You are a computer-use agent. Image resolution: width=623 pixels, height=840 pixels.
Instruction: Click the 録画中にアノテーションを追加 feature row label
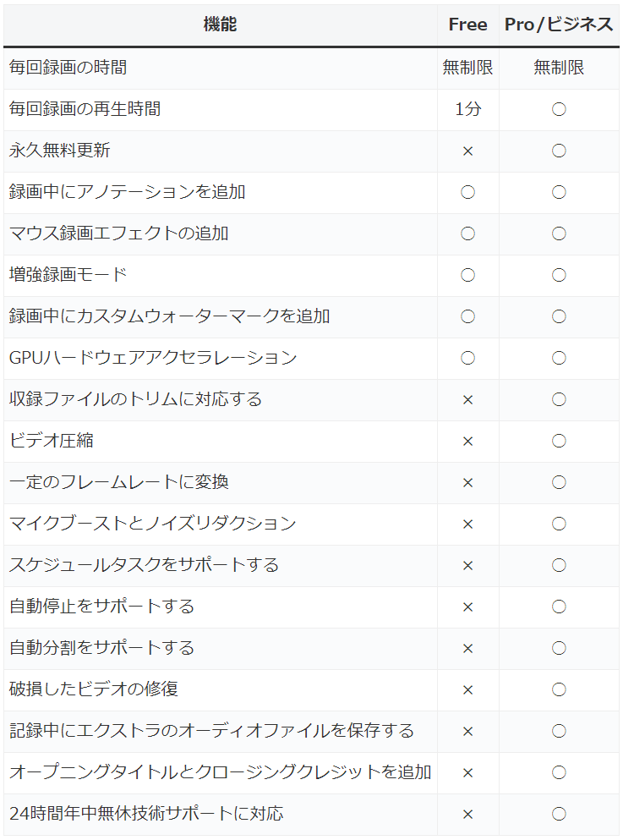tap(128, 192)
